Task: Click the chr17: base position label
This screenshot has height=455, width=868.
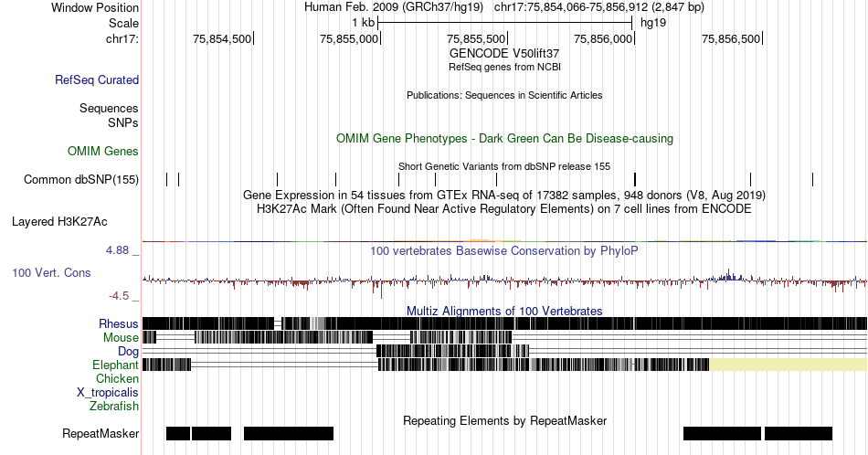Action: 122,38
